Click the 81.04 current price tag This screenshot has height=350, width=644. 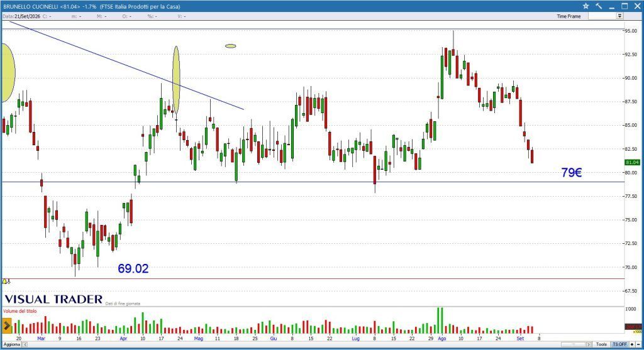(x=633, y=163)
